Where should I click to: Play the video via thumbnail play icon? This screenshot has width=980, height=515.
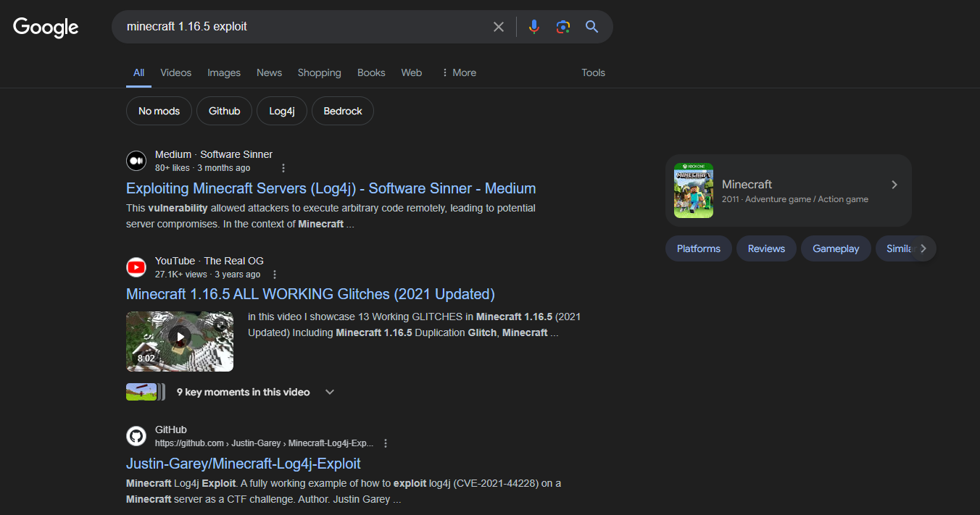180,336
